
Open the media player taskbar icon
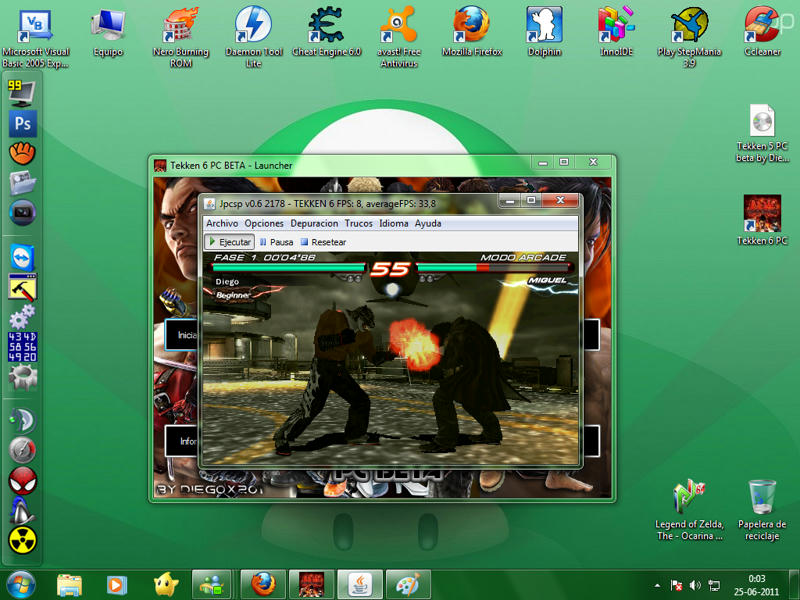[x=116, y=585]
